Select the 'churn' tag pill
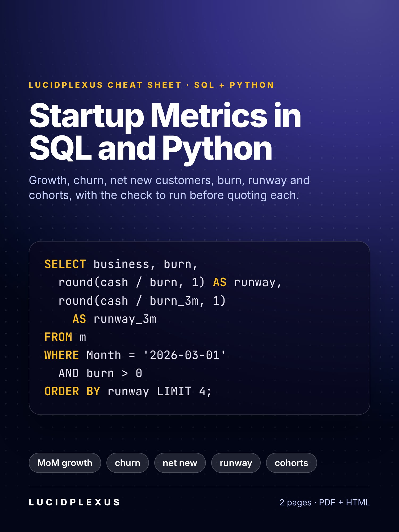This screenshot has height=532, width=399. (x=127, y=463)
